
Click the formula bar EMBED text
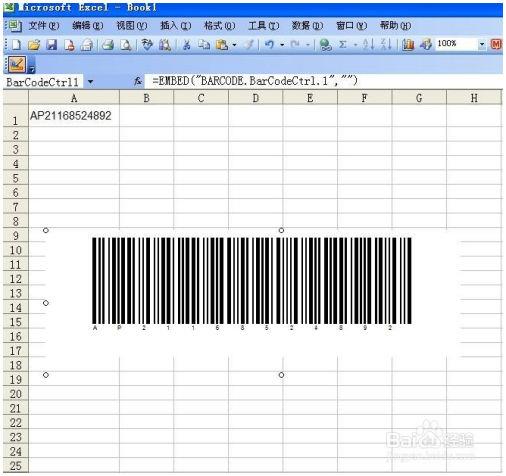tap(255, 81)
